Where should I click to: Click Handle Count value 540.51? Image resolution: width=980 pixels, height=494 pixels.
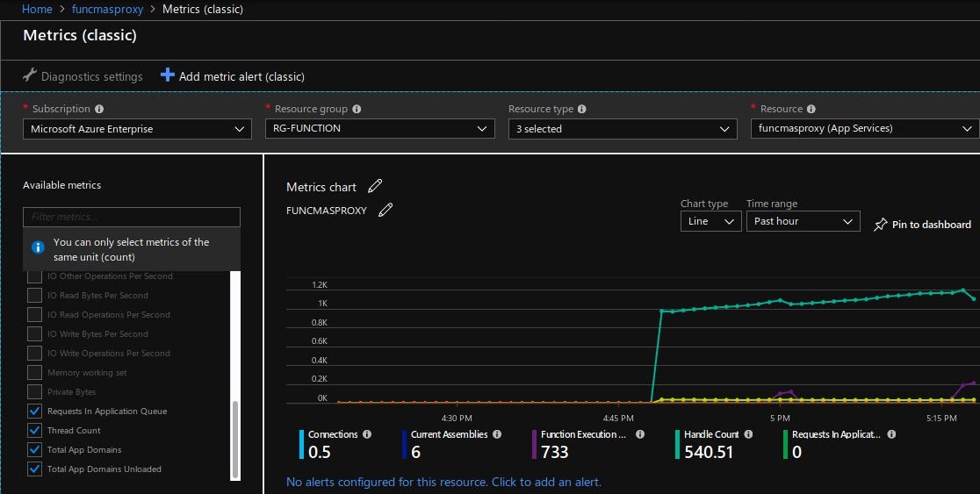709,452
